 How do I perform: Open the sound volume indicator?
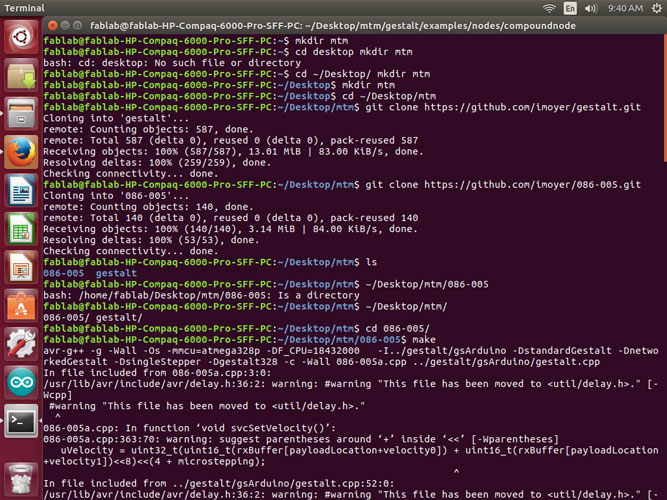pos(591,8)
